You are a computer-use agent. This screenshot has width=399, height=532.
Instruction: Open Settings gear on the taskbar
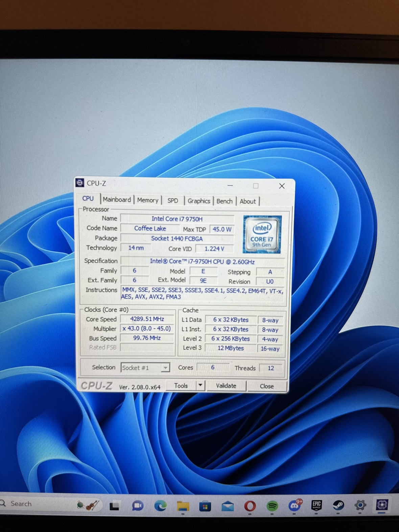[x=360, y=505]
